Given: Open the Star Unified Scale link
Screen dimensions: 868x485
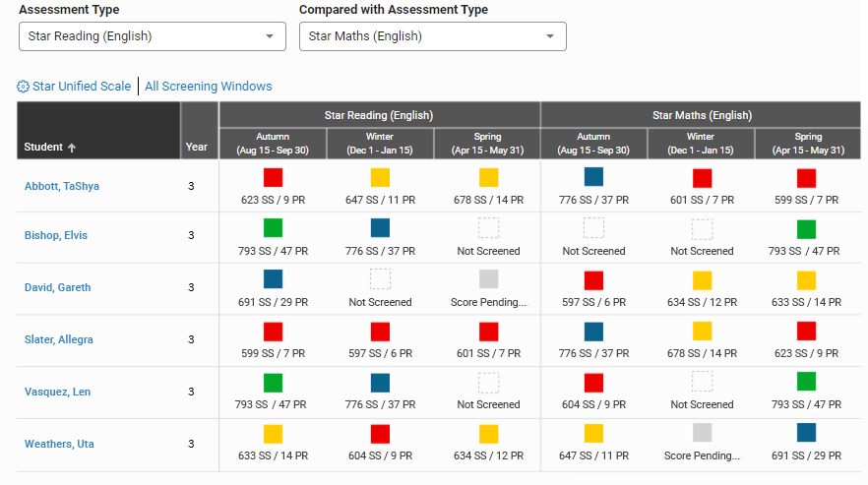Looking at the screenshot, I should (82, 87).
